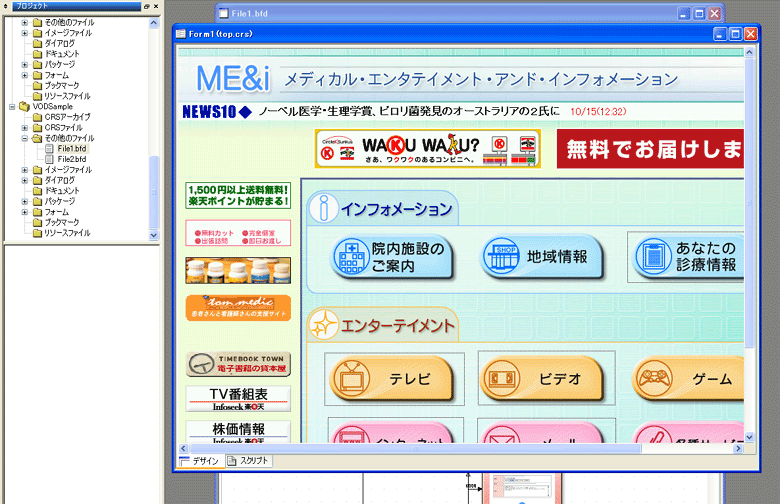Click Form1 vertical scrollbar up arrow
Image resolution: width=780 pixels, height=504 pixels.
(x=749, y=52)
